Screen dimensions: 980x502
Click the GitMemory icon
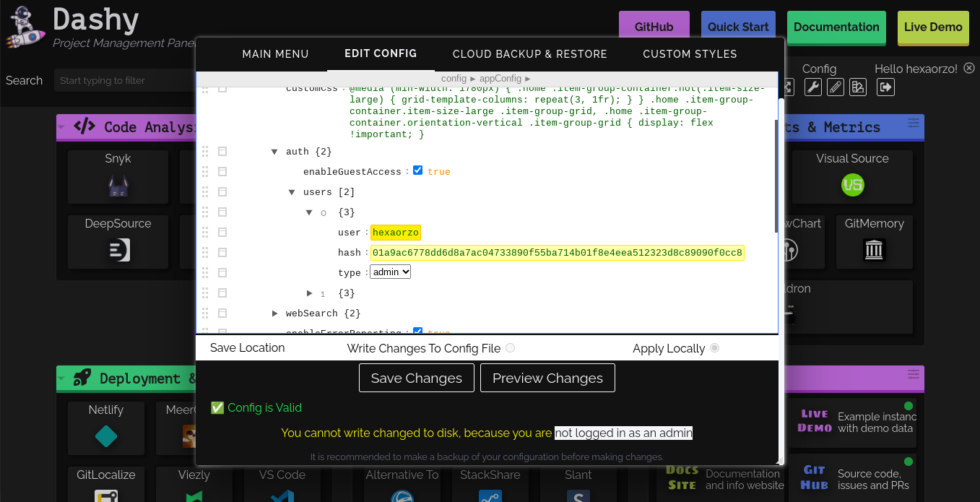click(874, 249)
